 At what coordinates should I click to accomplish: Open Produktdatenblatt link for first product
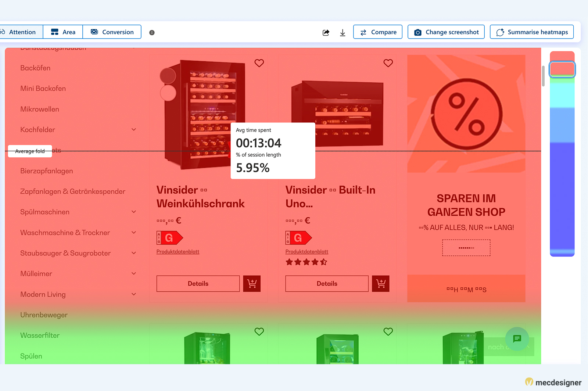pos(178,252)
